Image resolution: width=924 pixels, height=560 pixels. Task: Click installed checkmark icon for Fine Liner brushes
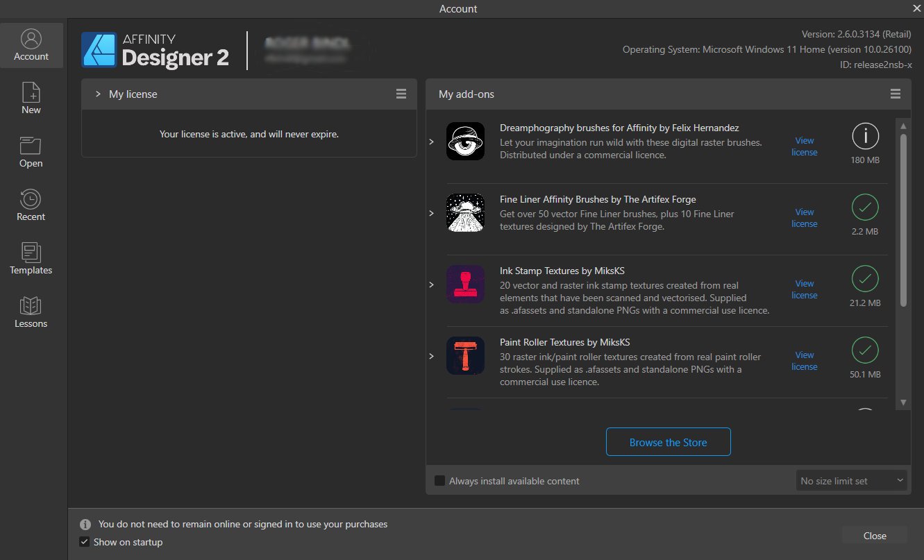[865, 208]
